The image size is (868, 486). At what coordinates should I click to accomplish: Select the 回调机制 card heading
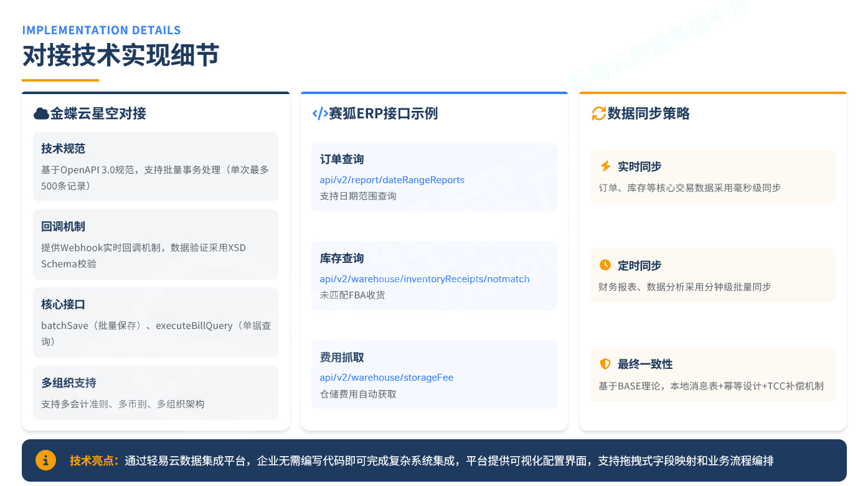click(63, 227)
